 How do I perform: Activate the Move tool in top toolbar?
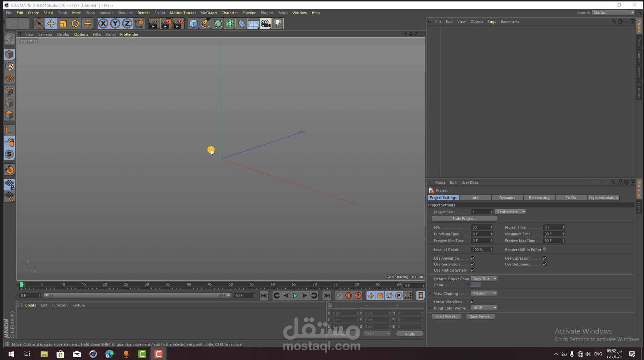tap(51, 24)
